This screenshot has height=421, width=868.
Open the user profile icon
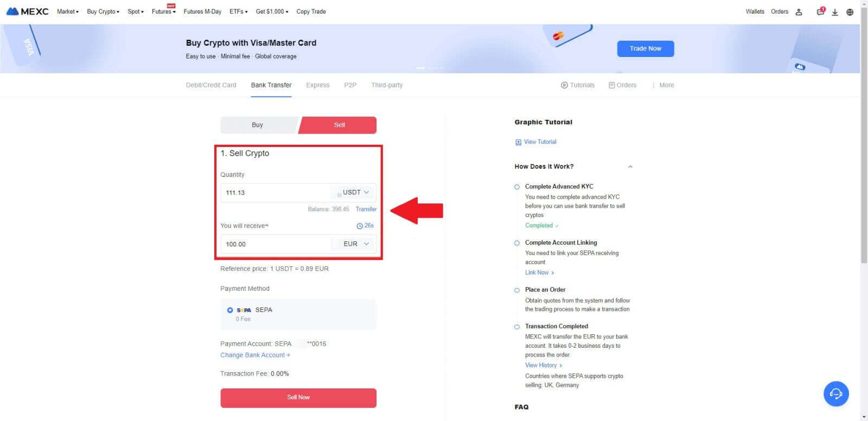pyautogui.click(x=799, y=12)
